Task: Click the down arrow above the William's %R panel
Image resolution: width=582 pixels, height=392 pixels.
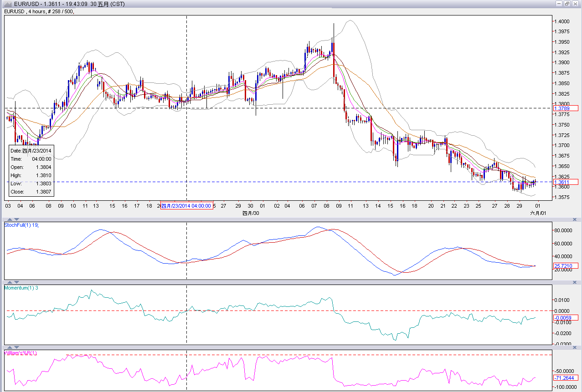Action: pos(17,348)
